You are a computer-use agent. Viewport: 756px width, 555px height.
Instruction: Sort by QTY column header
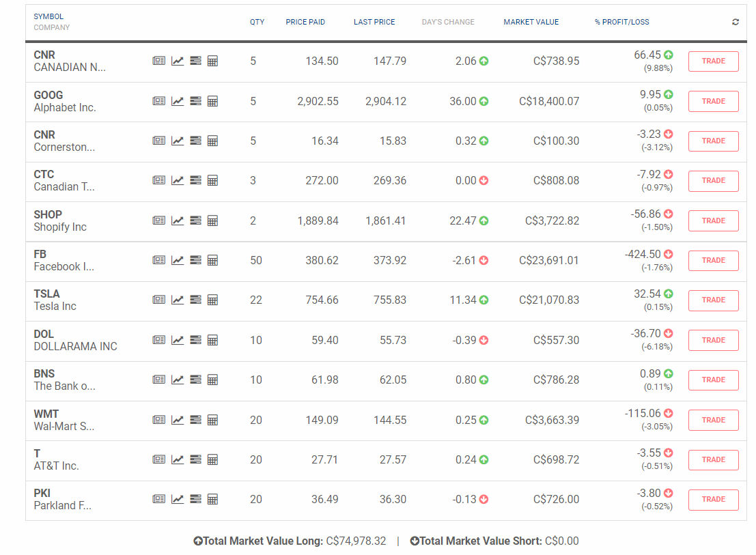[257, 22]
